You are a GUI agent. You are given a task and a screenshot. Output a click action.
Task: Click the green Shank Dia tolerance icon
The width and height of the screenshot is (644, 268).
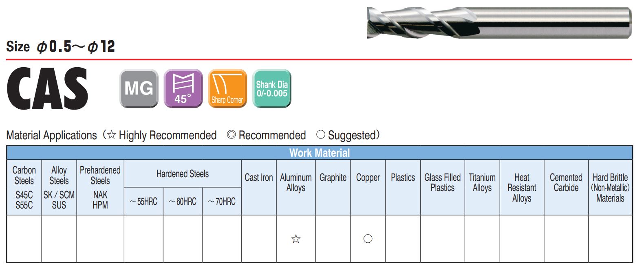click(x=272, y=88)
